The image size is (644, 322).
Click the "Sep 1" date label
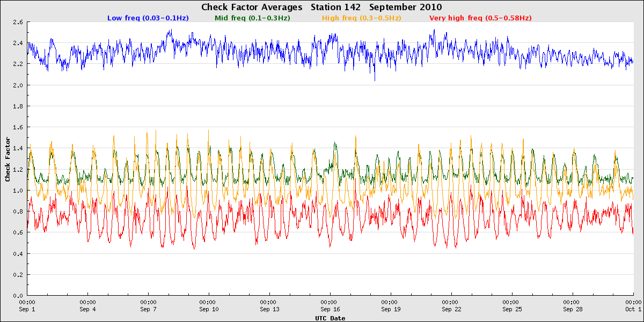[27, 310]
